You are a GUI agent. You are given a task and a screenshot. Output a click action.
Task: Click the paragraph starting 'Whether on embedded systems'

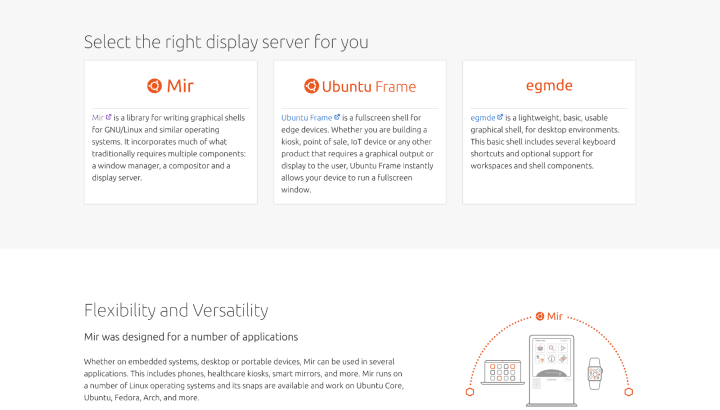(x=244, y=379)
